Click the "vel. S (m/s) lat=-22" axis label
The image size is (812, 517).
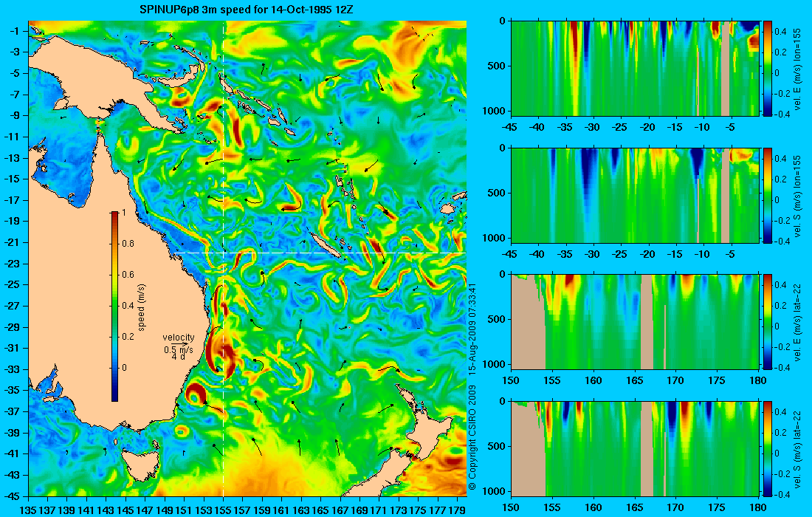797,449
